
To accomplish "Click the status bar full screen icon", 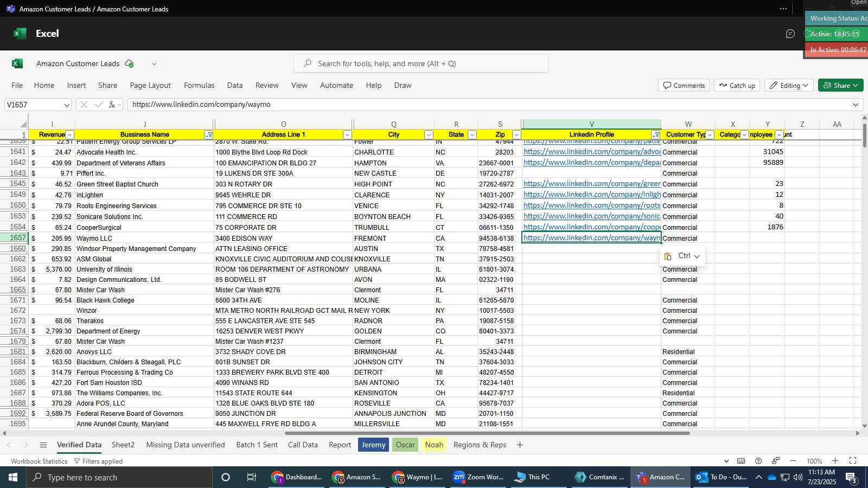I will (852, 461).
